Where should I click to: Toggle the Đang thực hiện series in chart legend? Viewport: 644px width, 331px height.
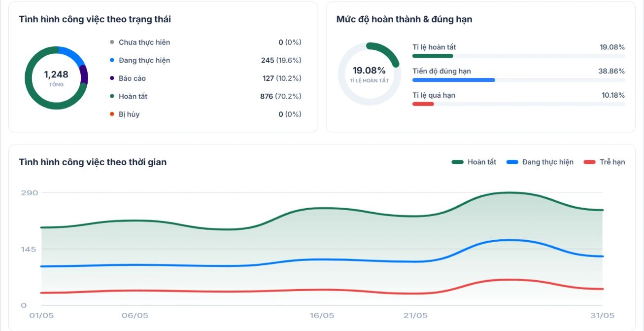tap(540, 162)
